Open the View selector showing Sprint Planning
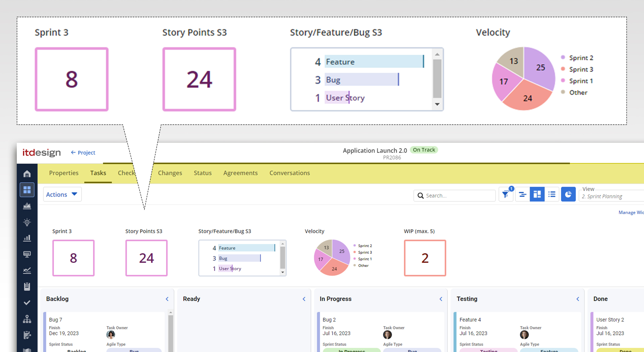644x352 pixels. pos(611,196)
